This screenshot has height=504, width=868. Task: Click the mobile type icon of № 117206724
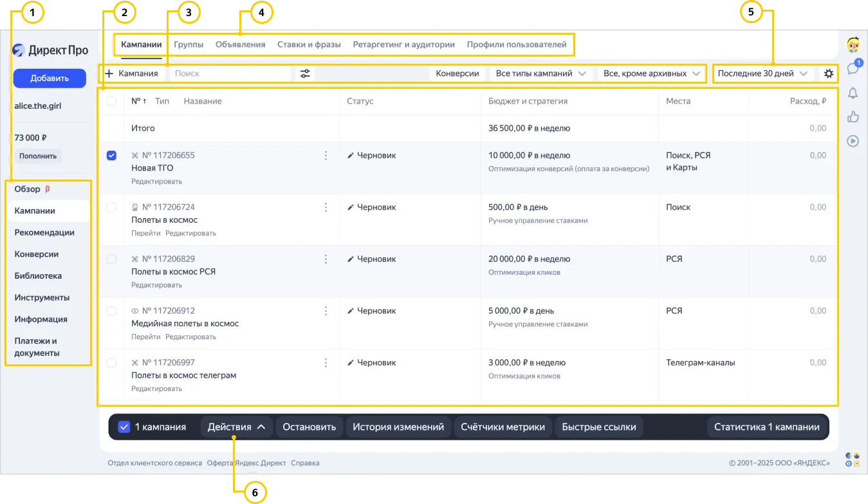click(x=135, y=207)
